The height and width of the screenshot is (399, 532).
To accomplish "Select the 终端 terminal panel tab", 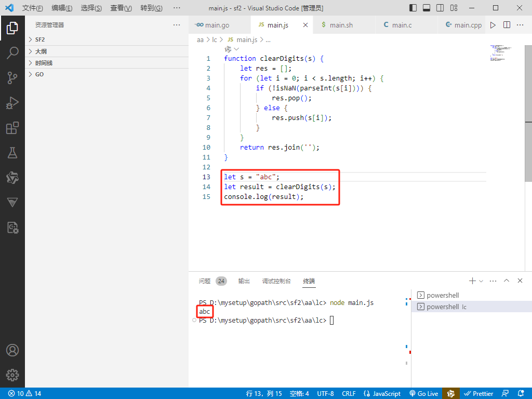I will [x=309, y=281].
